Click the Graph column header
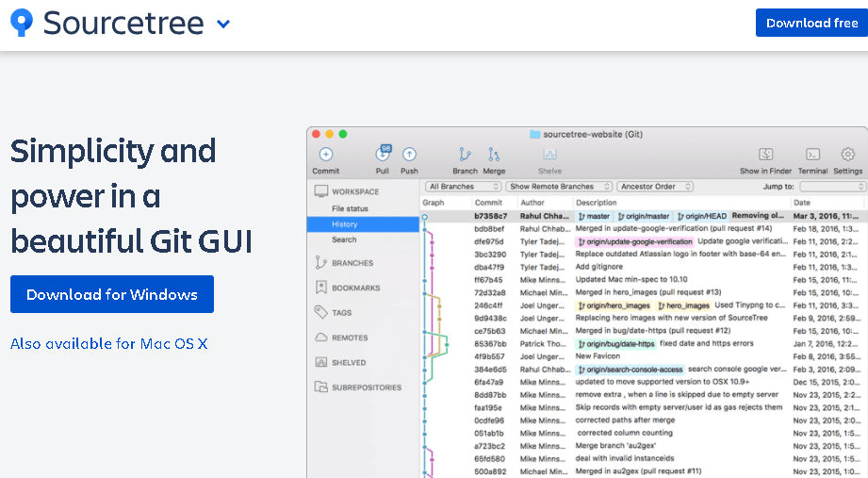This screenshot has width=868, height=478. (433, 203)
